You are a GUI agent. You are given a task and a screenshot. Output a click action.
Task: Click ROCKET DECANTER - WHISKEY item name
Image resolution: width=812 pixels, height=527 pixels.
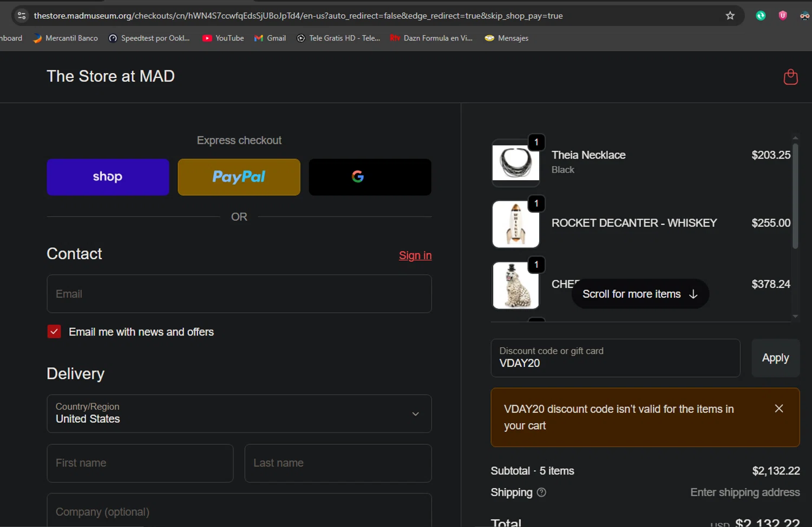tap(634, 223)
